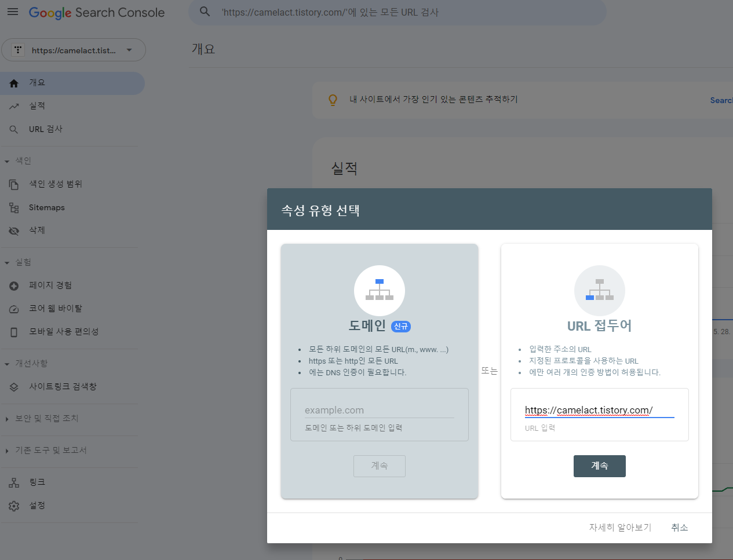Click '지정된 프로토콜을 사용하는 URL' text
733x560 pixels.
[584, 361]
